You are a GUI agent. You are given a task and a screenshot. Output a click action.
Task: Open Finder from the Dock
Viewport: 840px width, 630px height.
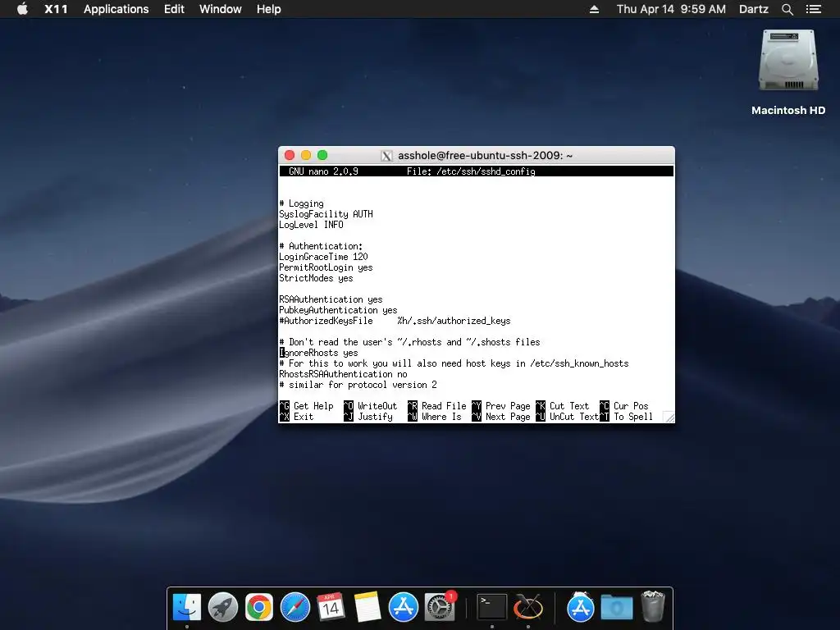click(187, 607)
